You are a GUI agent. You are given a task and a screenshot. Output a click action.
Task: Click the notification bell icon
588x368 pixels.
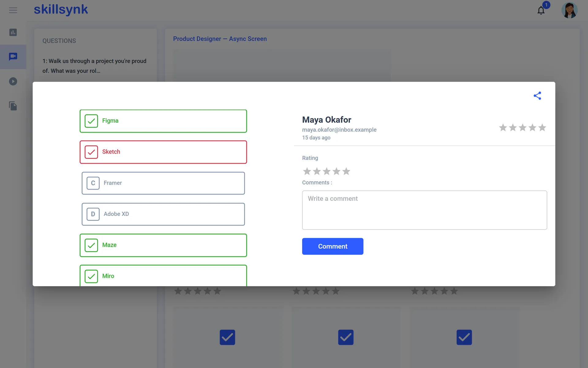pyautogui.click(x=541, y=10)
